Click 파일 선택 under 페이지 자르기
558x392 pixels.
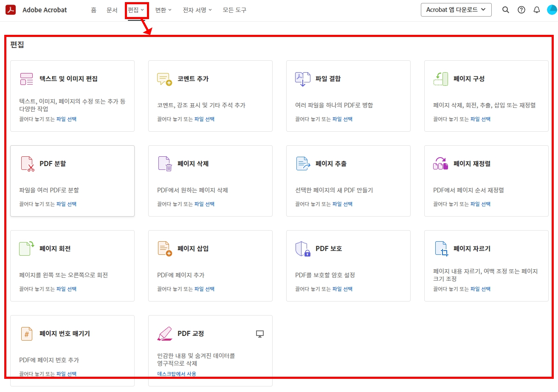[x=481, y=289]
